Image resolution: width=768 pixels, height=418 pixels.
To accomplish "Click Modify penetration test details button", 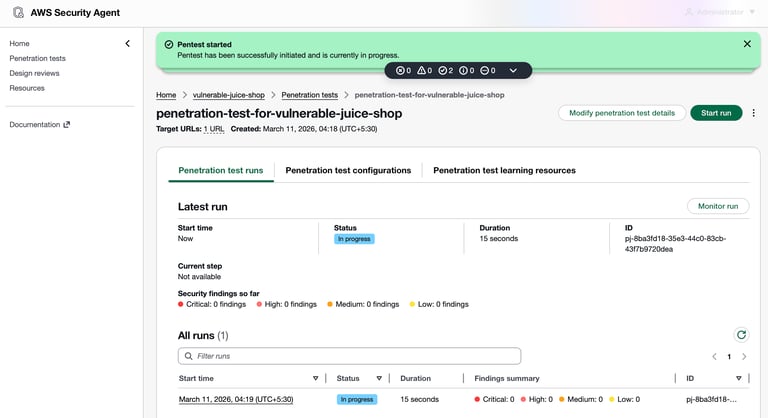I will click(622, 113).
